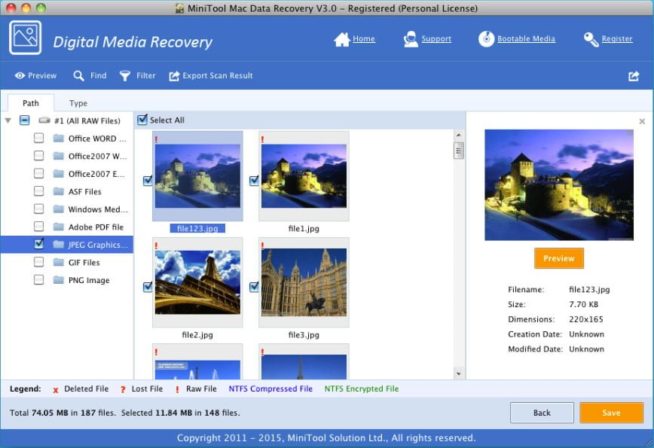Uncheck the file123.jpg checkbox
This screenshot has height=448, width=654.
148,180
